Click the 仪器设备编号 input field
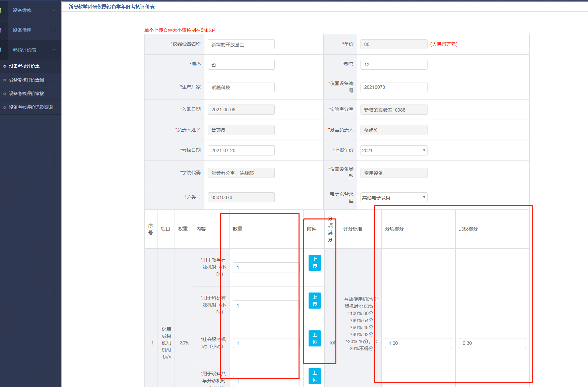Screen dimensions: 588x387 tap(393, 87)
